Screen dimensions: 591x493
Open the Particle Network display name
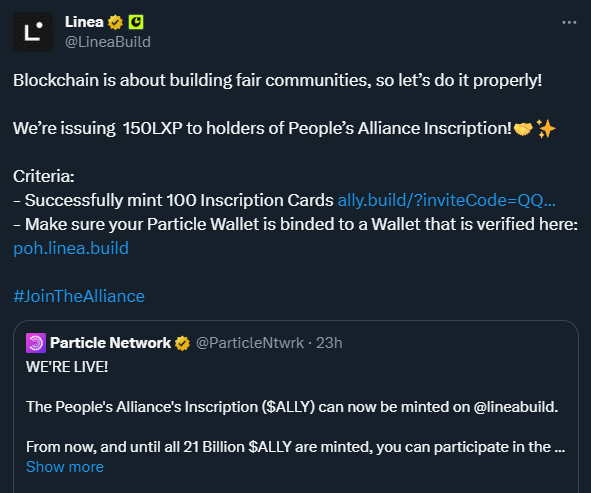click(110, 343)
